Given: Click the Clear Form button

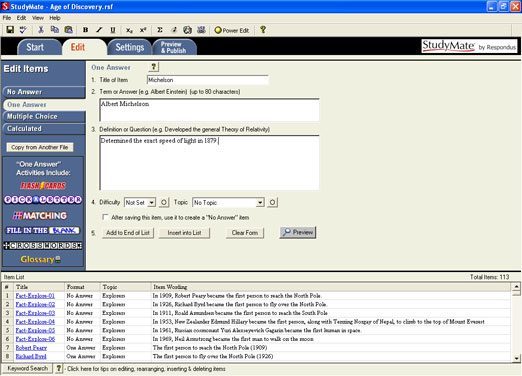Looking at the screenshot, I should (x=245, y=233).
